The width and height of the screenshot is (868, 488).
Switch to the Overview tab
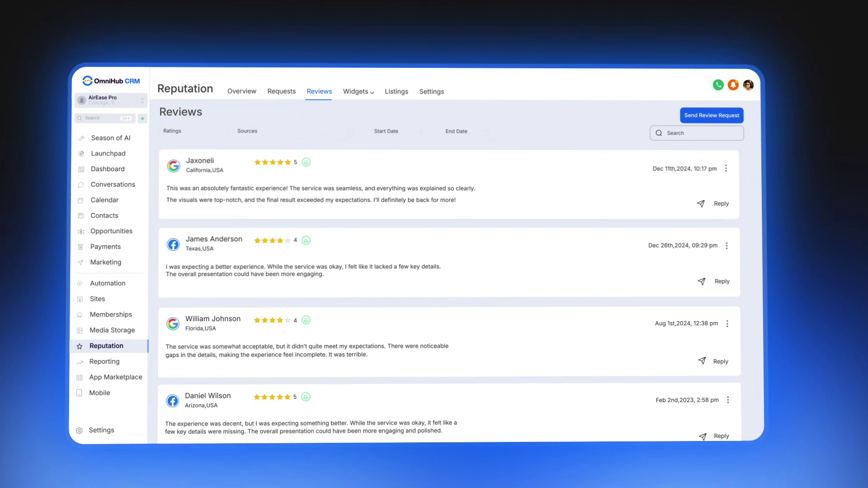(241, 91)
